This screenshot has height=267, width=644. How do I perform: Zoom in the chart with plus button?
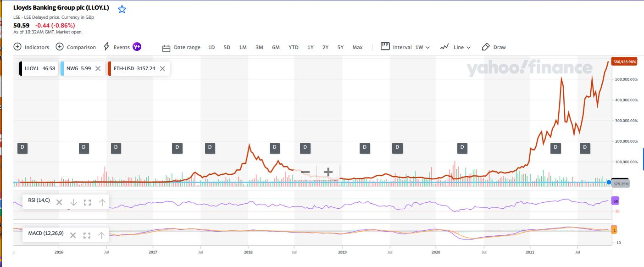(328, 172)
